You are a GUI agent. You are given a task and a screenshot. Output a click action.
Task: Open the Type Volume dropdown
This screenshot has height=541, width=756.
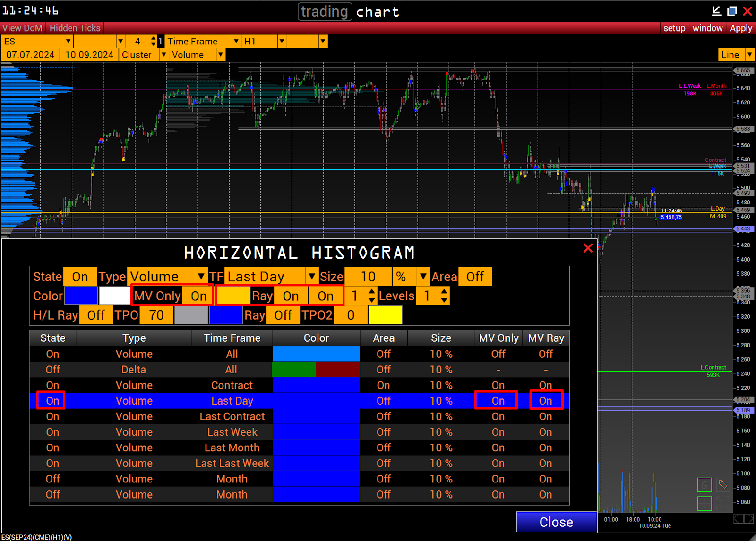point(202,277)
